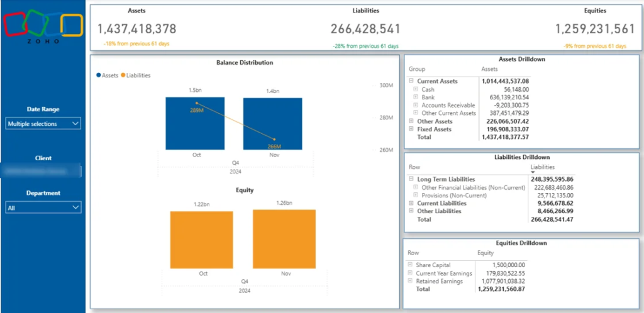Viewport: 644px width, 313px height.
Task: Click the Equity column header in Equities Drilldown
Action: (x=486, y=253)
